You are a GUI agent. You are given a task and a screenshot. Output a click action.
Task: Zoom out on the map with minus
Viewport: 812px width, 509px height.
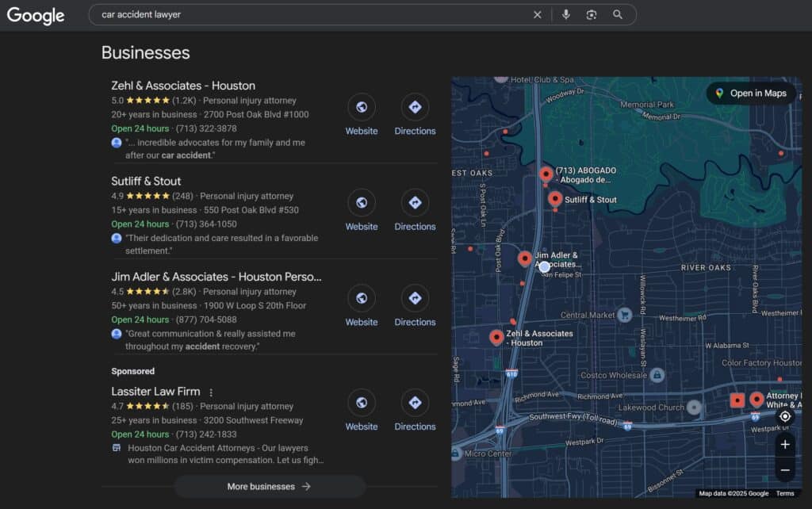(785, 470)
